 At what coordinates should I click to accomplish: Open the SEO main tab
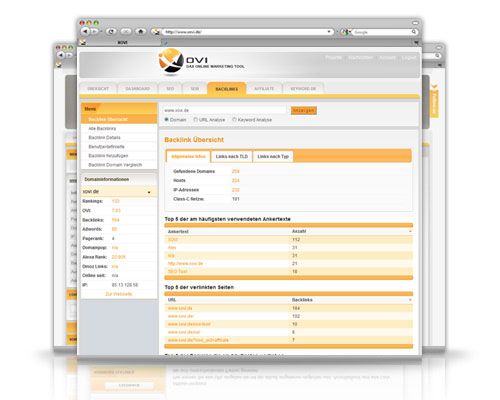(x=170, y=89)
